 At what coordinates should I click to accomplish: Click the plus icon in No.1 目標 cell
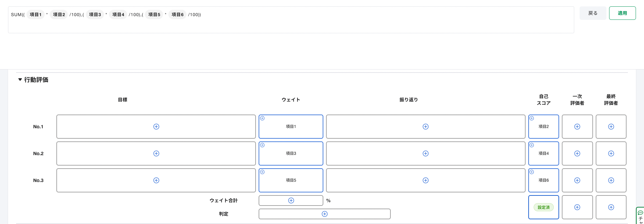click(156, 127)
